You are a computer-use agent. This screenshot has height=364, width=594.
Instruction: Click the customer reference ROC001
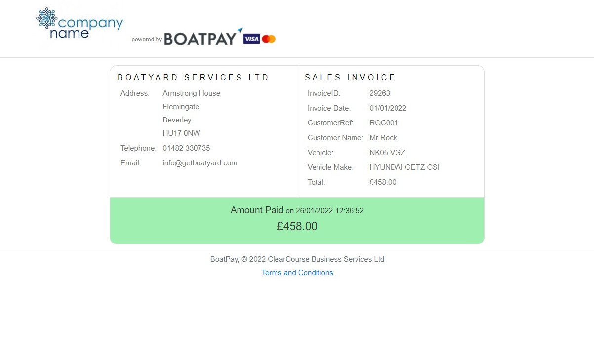(384, 123)
